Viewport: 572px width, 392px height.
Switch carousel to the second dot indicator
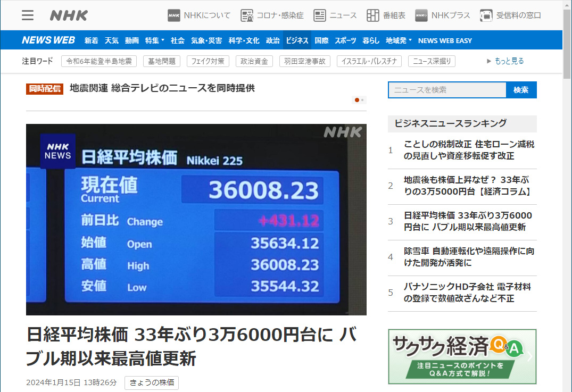[x=362, y=100]
